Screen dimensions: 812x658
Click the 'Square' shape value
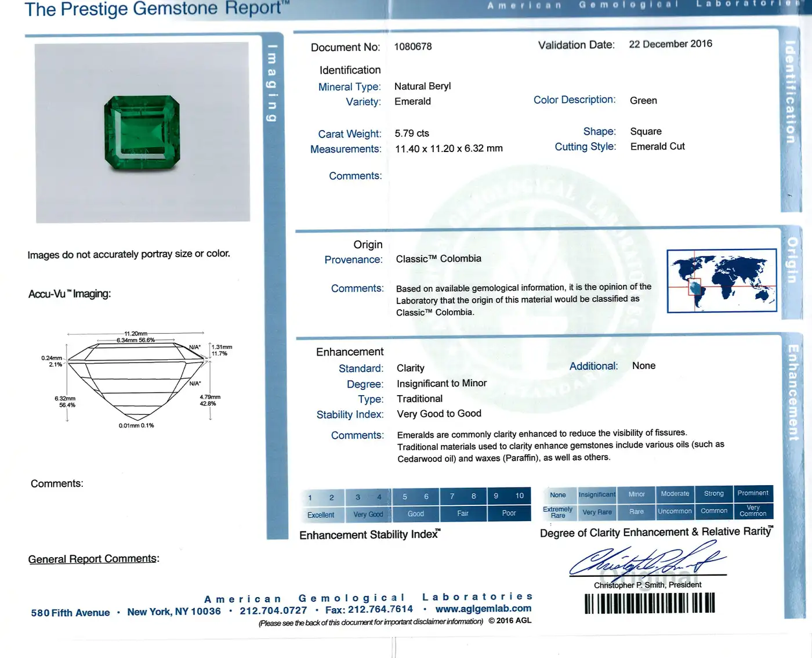pos(646,132)
